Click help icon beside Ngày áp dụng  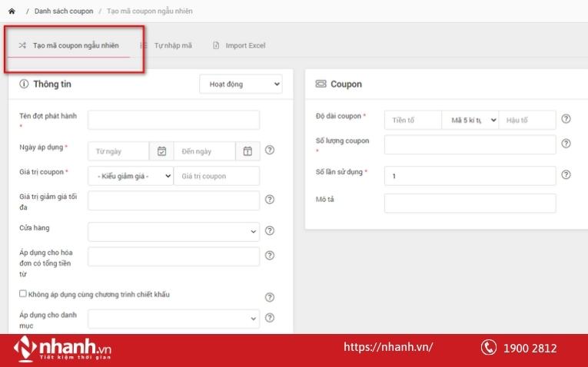[270, 150]
